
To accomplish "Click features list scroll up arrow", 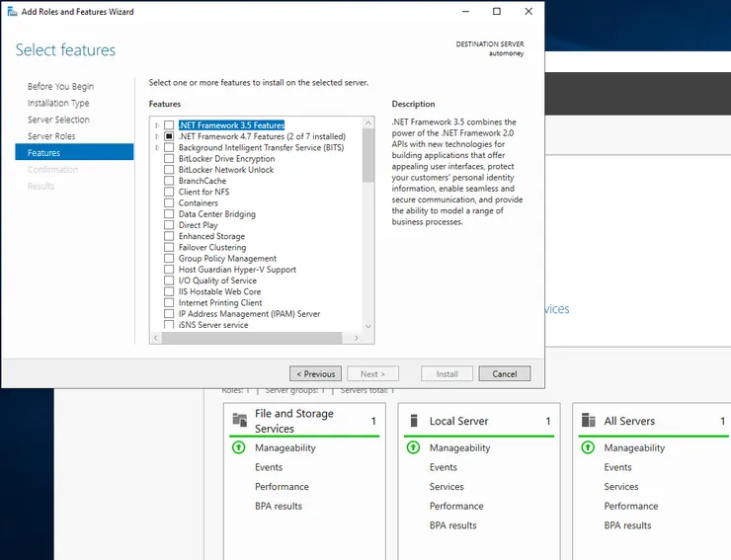I will 368,122.
